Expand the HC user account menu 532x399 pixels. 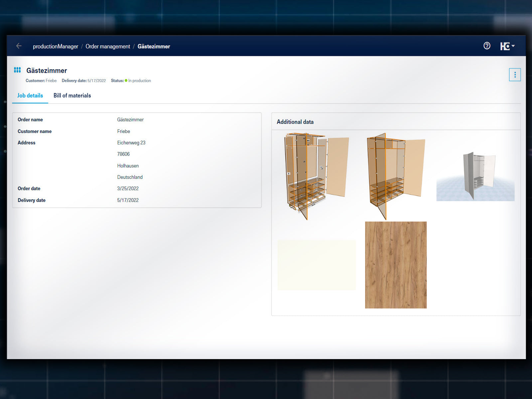(x=507, y=46)
